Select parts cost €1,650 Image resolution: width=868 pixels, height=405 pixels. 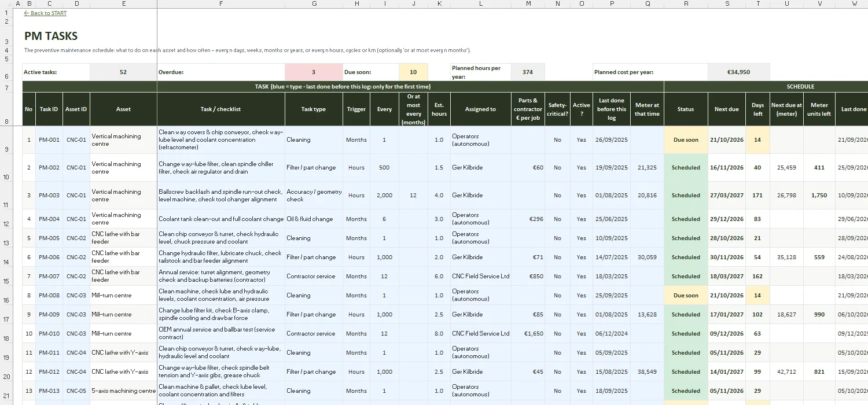528,334
